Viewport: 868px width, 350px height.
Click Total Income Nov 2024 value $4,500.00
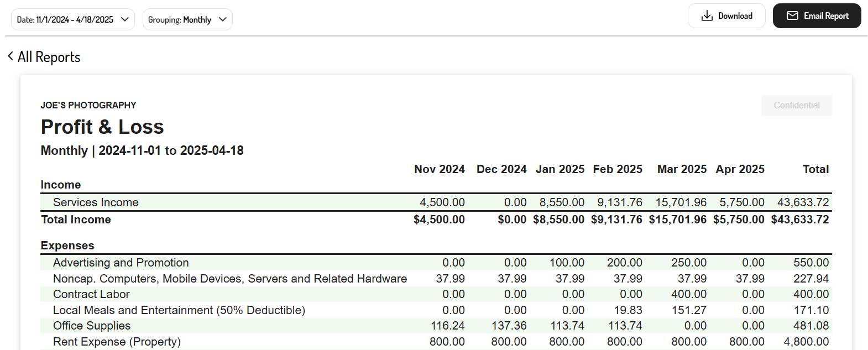tap(440, 220)
